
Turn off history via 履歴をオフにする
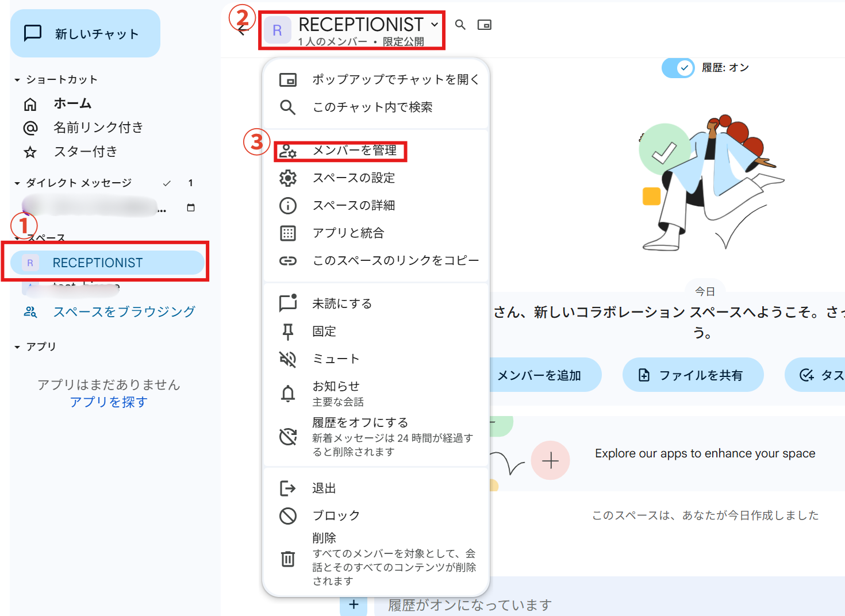360,423
